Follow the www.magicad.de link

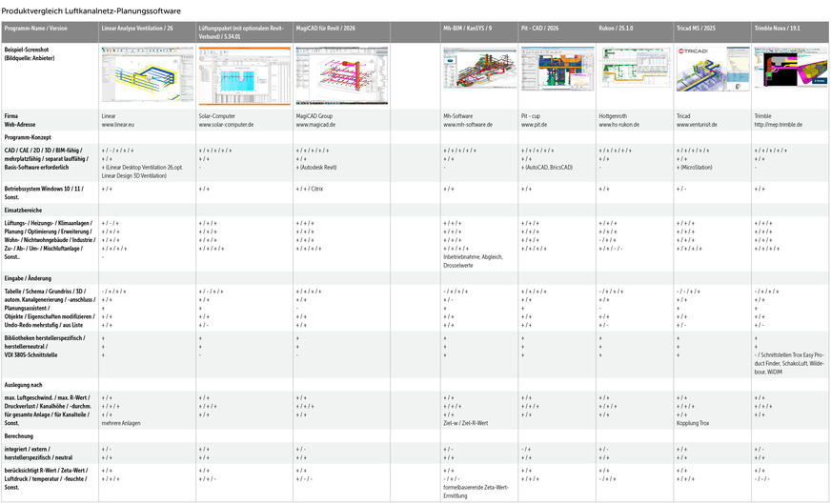coord(315,125)
